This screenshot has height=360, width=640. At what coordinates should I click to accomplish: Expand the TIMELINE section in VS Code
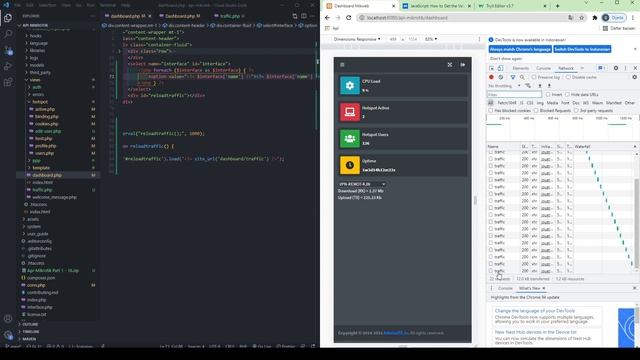[x=30, y=331]
